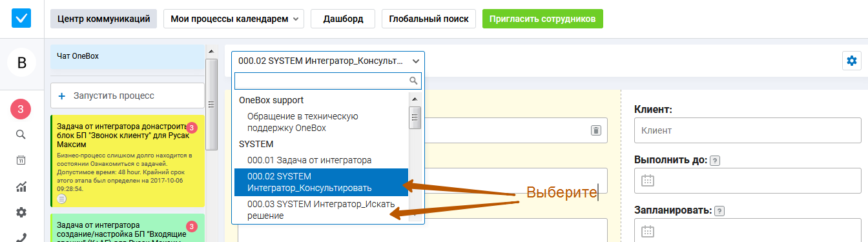
Task: Open settings gear in left sidebar
Action: [x=21, y=212]
